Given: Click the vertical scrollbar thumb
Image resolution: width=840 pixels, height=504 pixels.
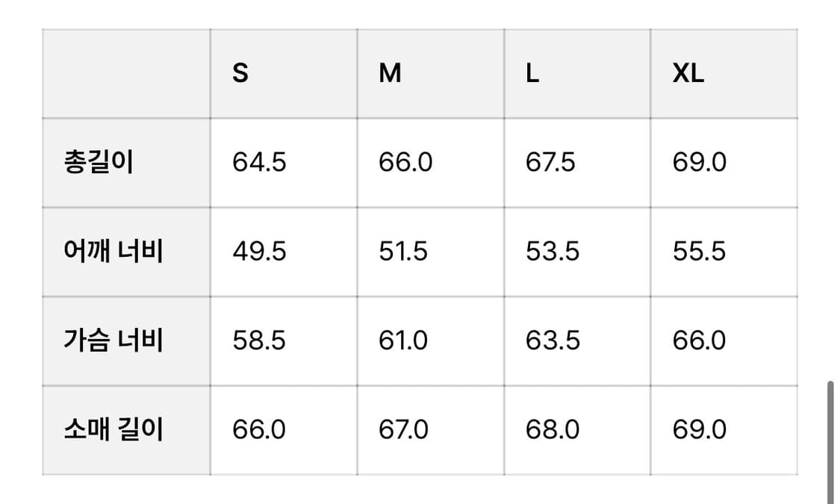Looking at the screenshot, I should pos(830,442).
